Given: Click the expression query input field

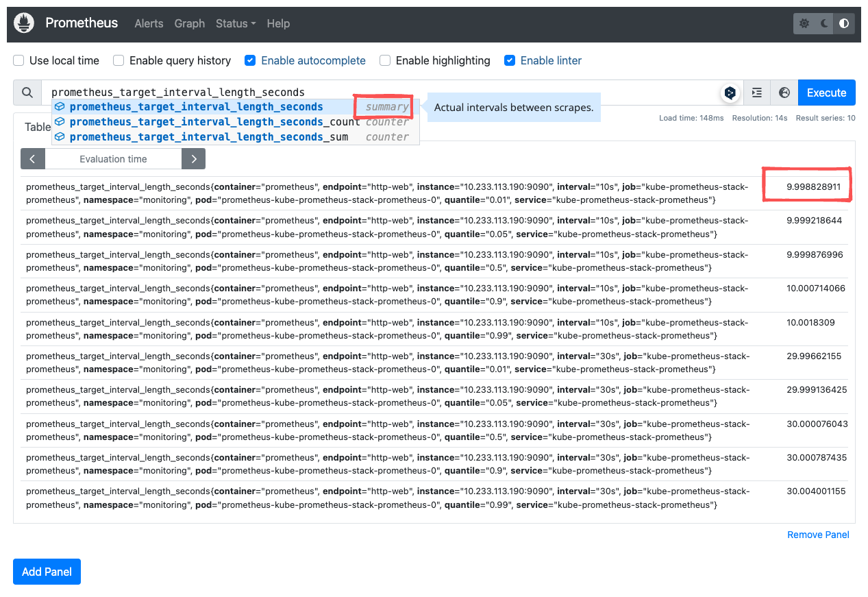Looking at the screenshot, I should coord(381,92).
